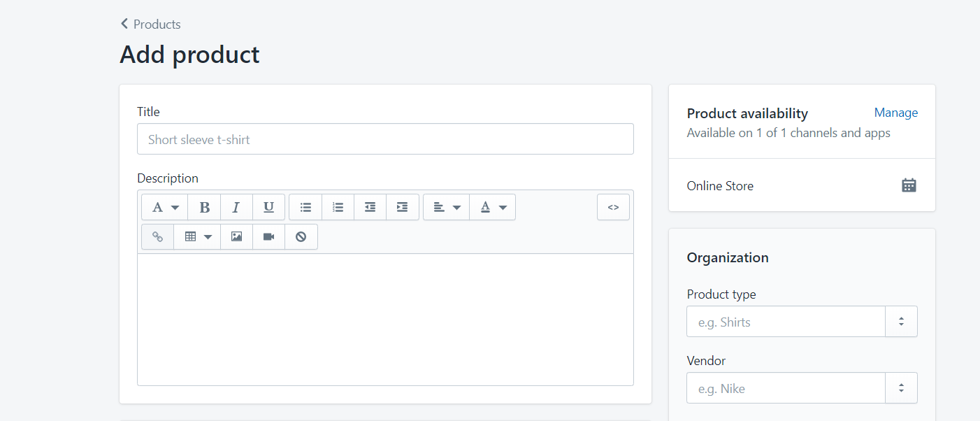
Task: Click into the Title input field
Action: (385, 139)
